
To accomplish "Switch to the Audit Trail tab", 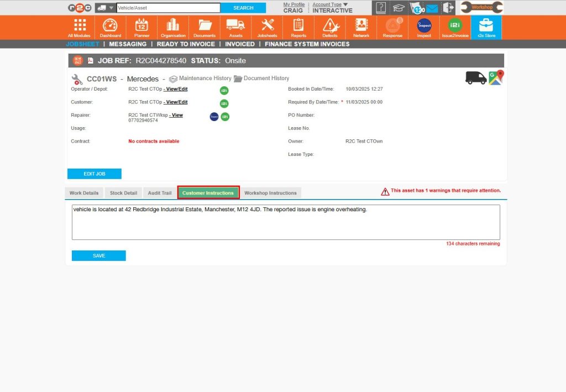I will tap(159, 192).
